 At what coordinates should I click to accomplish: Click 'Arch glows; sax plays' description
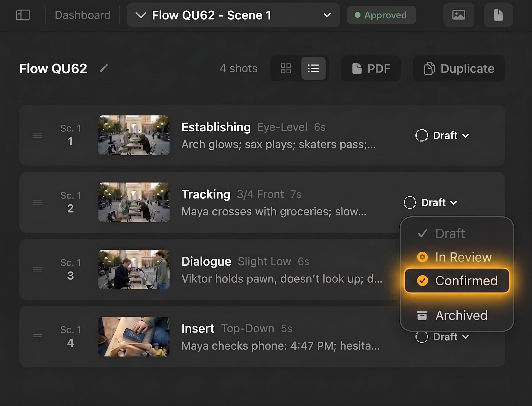coord(278,145)
